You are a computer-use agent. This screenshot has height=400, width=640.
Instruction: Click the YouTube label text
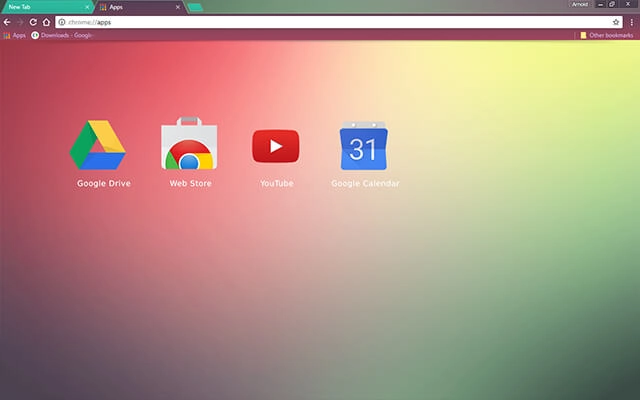coord(277,183)
